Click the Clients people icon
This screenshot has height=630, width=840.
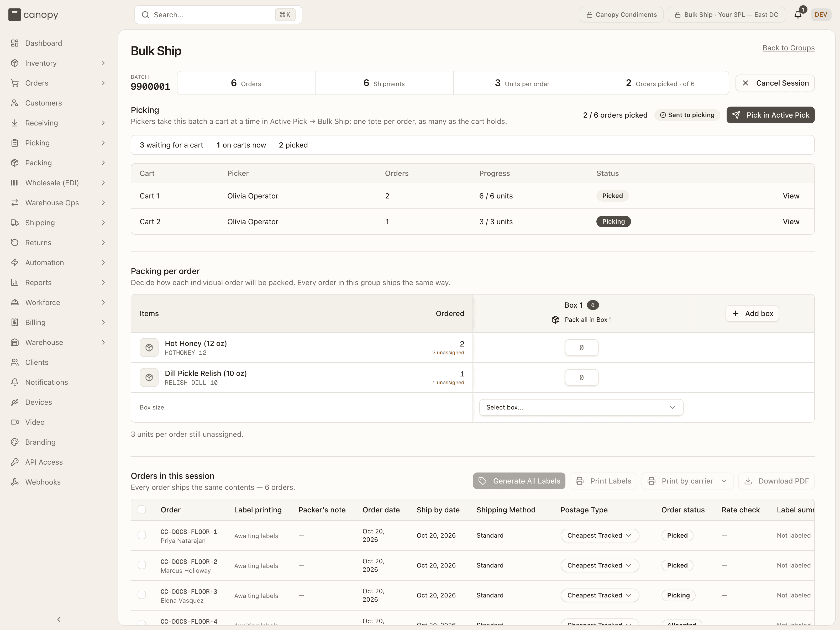[14, 362]
